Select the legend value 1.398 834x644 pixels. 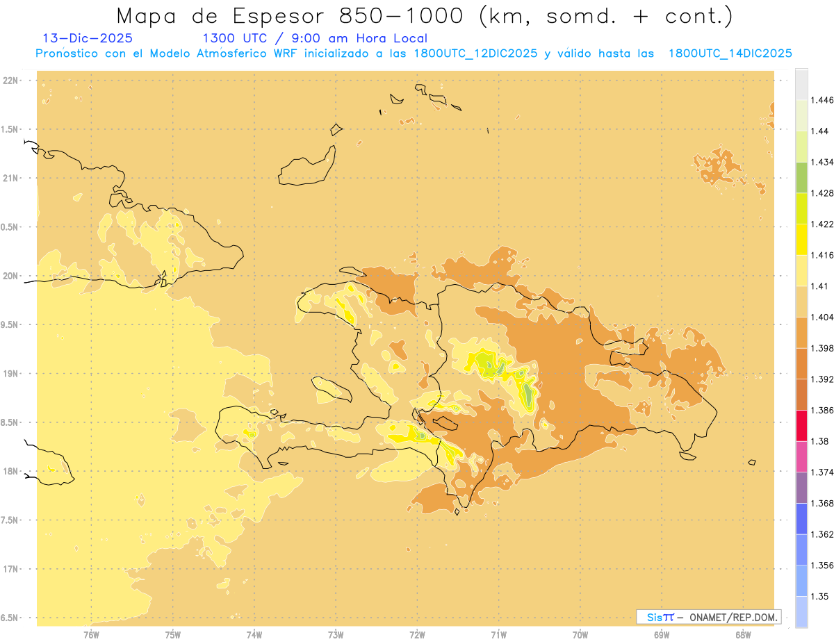pyautogui.click(x=823, y=348)
